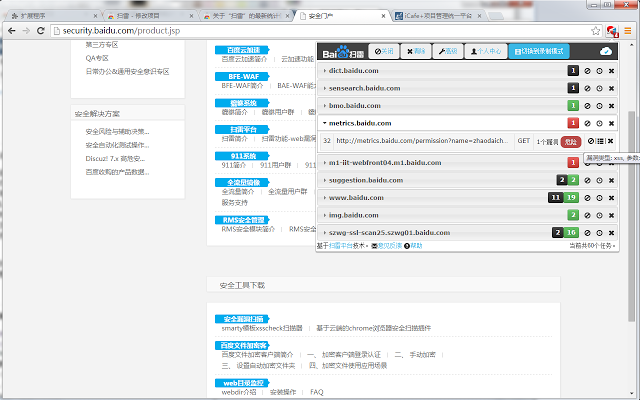Expand the www.baidu.com task group
640x400 pixels.
324,198
